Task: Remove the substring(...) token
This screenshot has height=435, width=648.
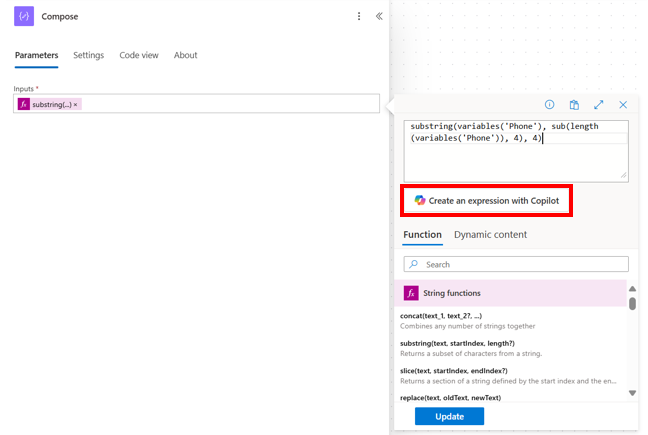Action: [75, 105]
